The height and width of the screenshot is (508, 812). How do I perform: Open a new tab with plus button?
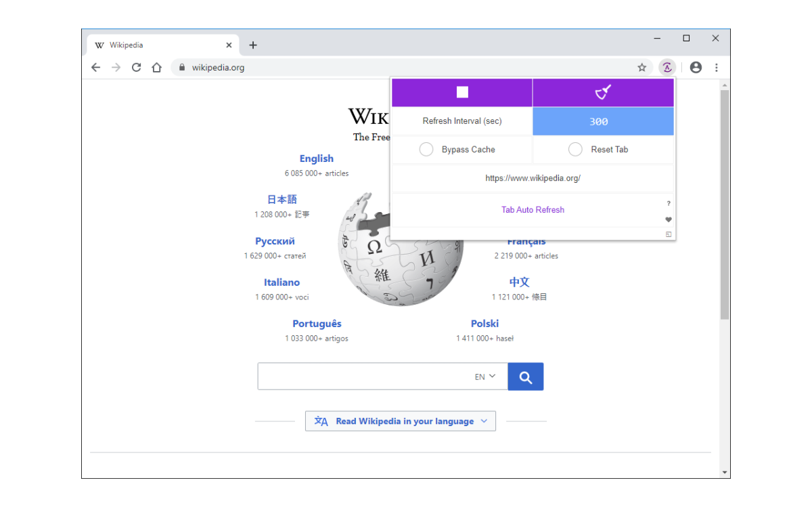253,45
